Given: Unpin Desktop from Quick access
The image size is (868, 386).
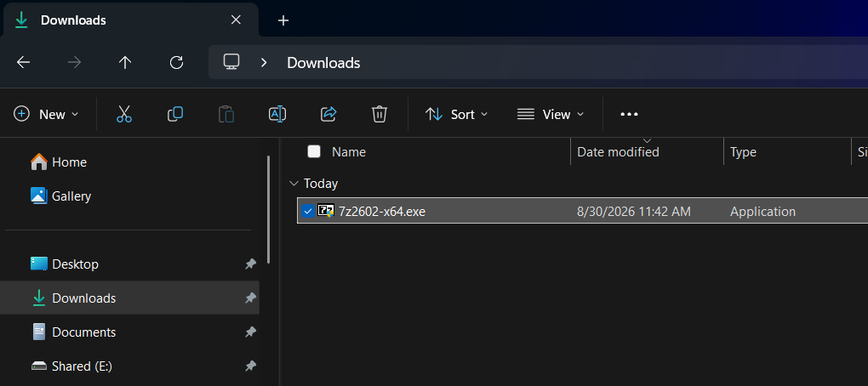Looking at the screenshot, I should [250, 264].
